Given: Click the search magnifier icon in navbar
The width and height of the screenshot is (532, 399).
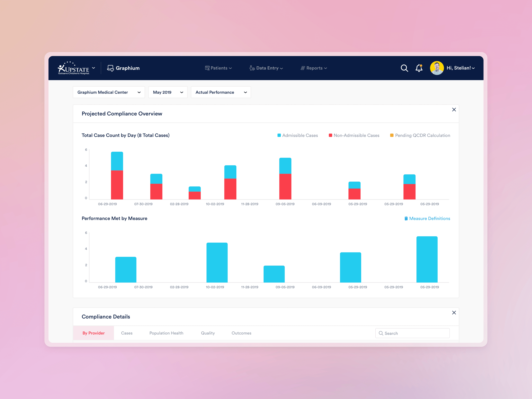Looking at the screenshot, I should pyautogui.click(x=404, y=68).
